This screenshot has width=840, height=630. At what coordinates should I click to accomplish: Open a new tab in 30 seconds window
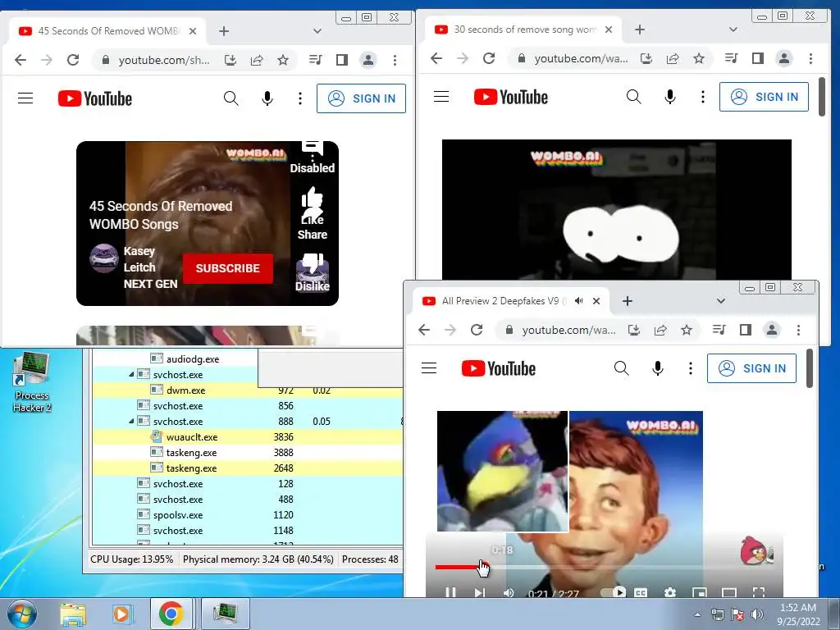point(640,30)
